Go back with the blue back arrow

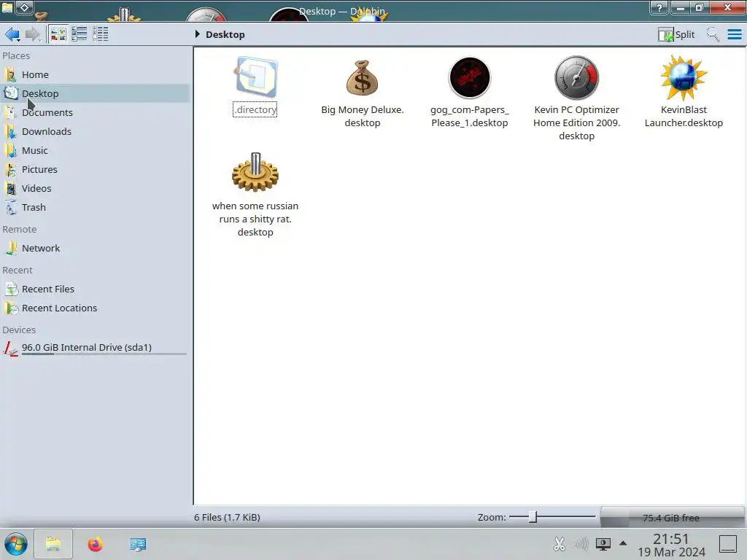(x=12, y=34)
